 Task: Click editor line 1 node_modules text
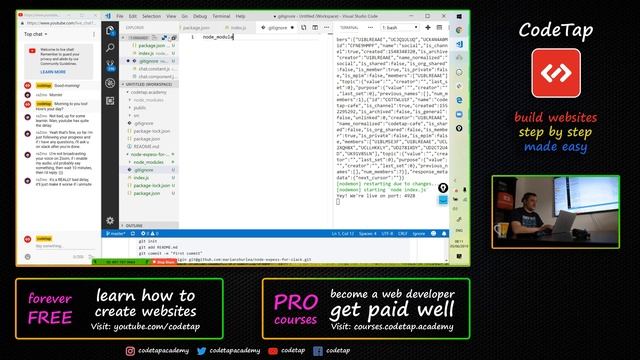click(218, 37)
